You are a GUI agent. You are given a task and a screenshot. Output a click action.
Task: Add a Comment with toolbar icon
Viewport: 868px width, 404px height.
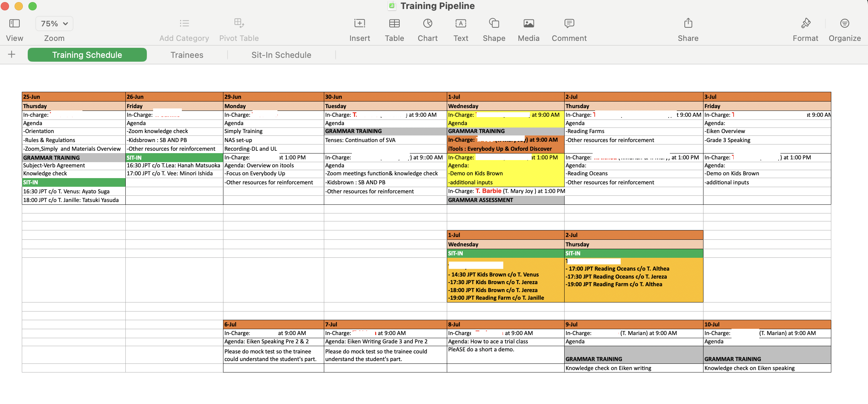coord(569,24)
